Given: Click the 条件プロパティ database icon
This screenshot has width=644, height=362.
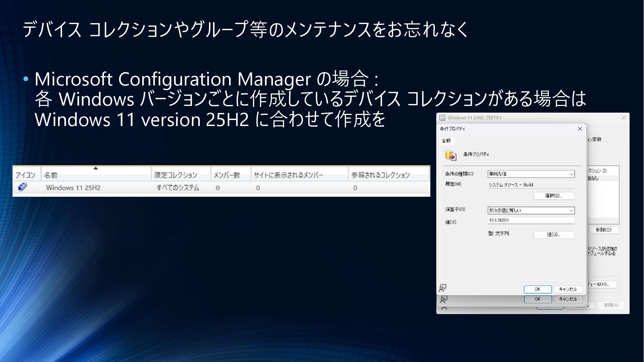Looking at the screenshot, I should pos(450,155).
